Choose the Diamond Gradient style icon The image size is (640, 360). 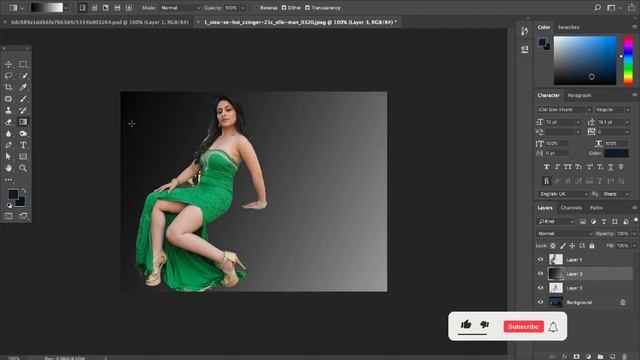(129, 8)
